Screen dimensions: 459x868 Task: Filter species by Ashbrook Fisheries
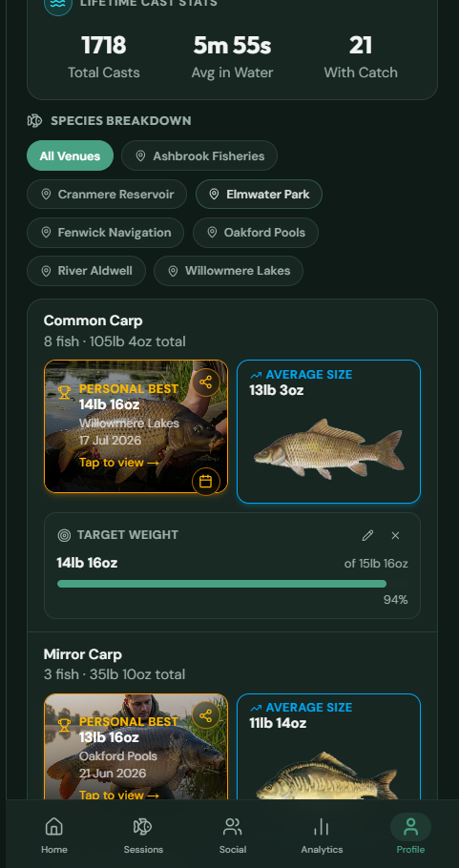tap(199, 156)
